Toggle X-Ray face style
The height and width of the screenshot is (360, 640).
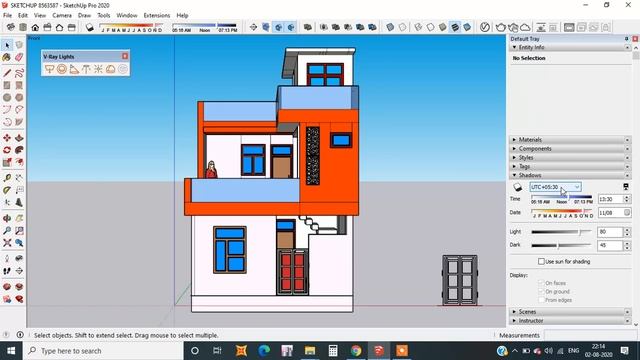coord(390,27)
